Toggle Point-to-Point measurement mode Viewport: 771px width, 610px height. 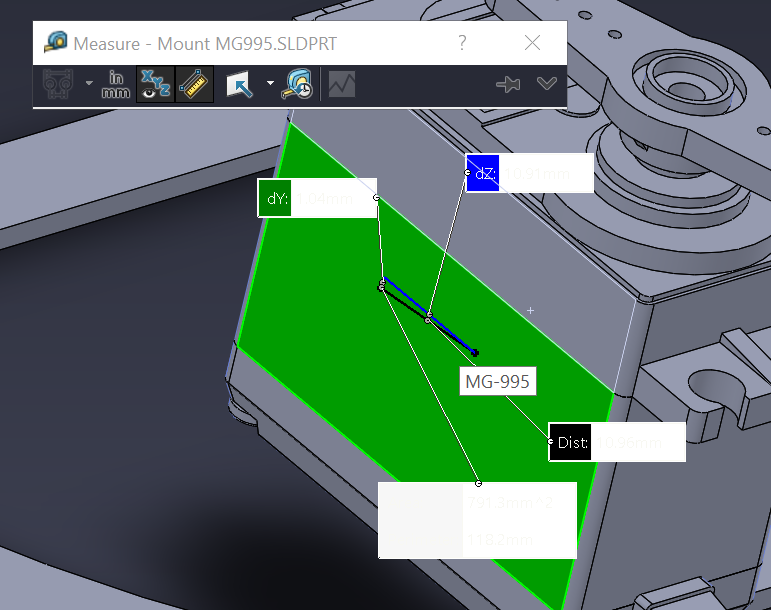pos(194,84)
